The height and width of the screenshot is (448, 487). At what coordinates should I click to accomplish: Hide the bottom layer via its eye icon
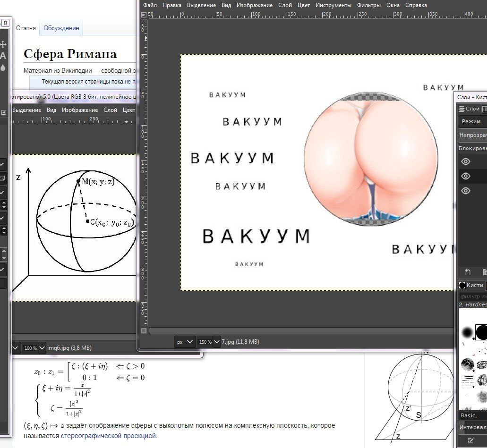click(466, 191)
